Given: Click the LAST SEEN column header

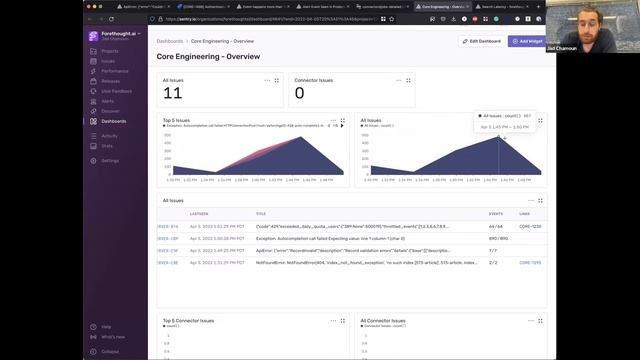Looking at the screenshot, I should point(199,214).
